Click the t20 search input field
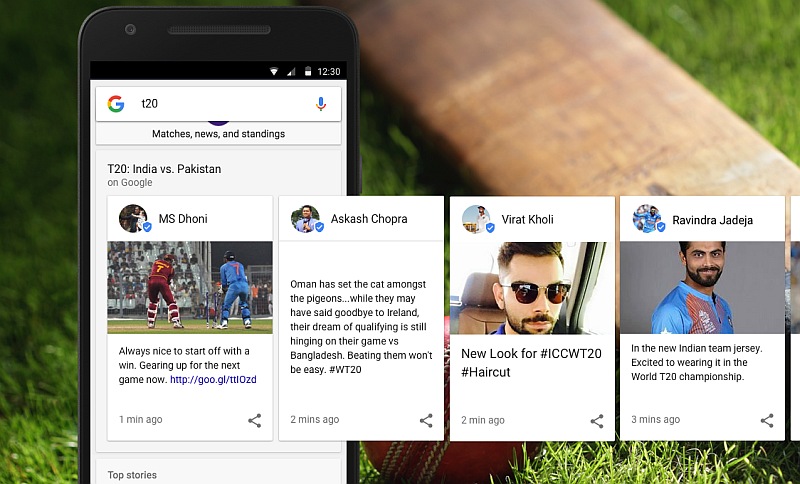The width and height of the screenshot is (800, 484). [218, 104]
